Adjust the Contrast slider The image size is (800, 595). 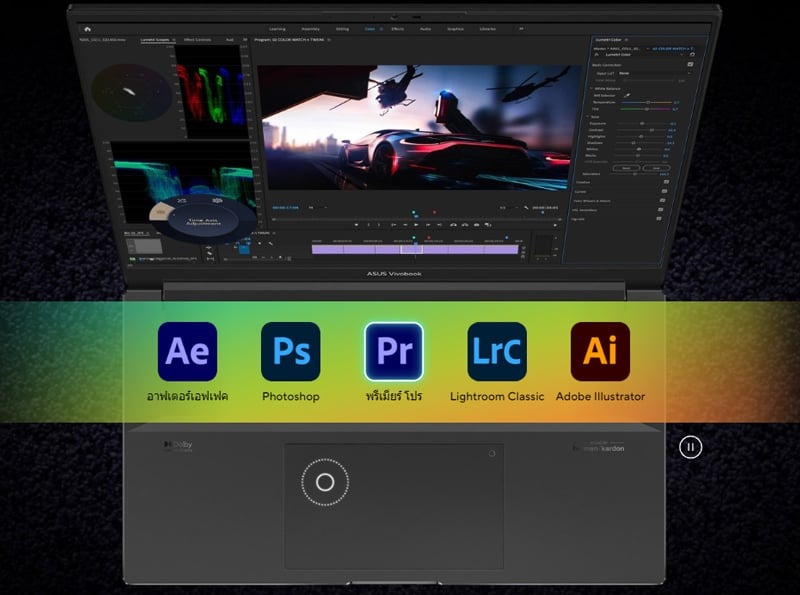[642, 130]
